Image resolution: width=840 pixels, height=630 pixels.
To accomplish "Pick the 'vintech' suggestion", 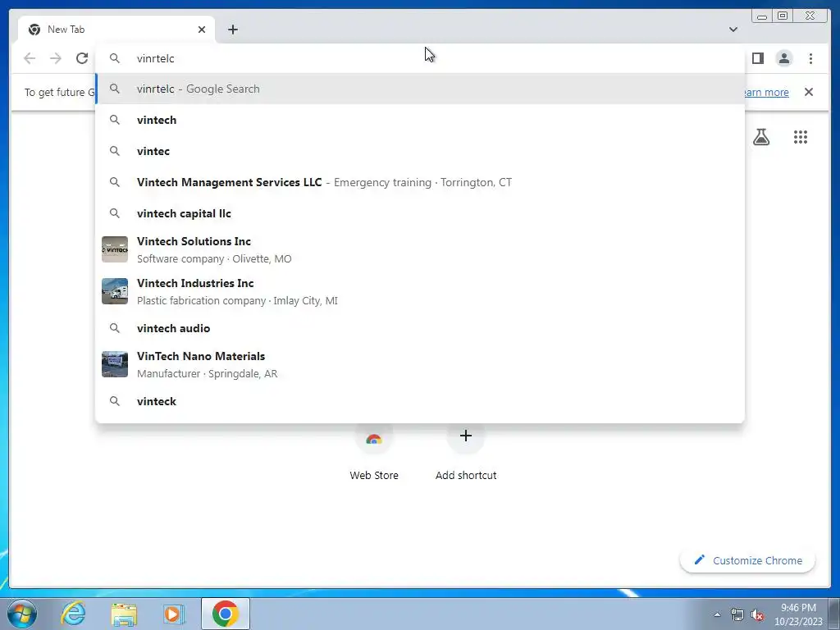I will (x=420, y=120).
